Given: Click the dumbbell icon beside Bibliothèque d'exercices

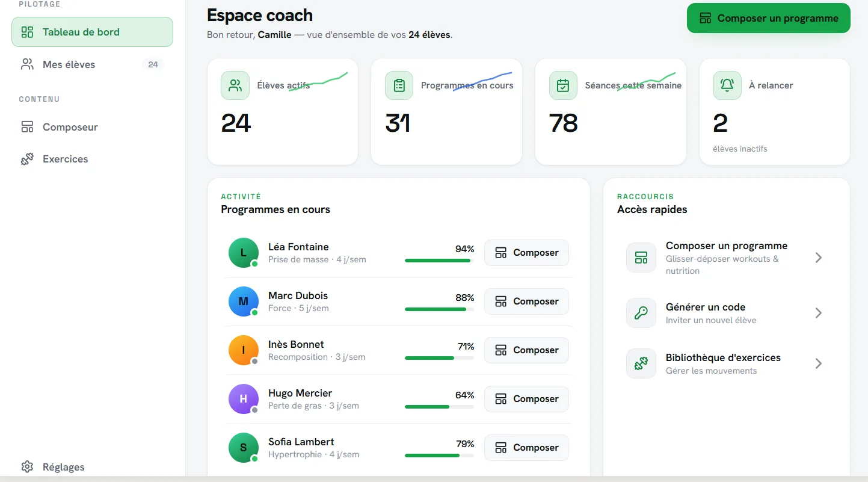Looking at the screenshot, I should point(641,363).
